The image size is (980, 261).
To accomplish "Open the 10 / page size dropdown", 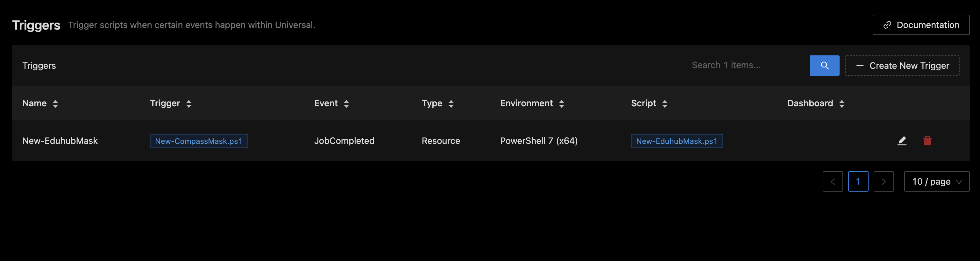I will click(937, 181).
